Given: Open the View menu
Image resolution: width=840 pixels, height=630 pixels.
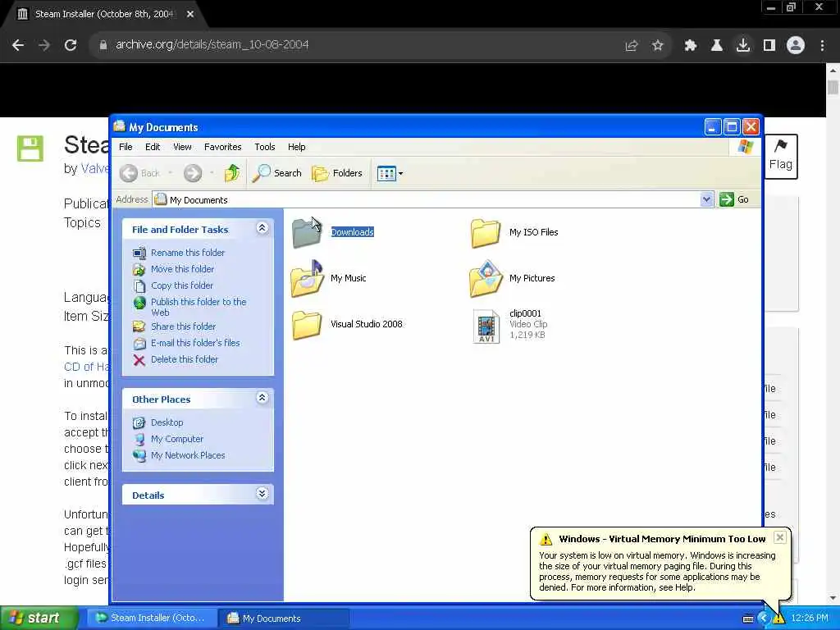Looking at the screenshot, I should [x=182, y=147].
